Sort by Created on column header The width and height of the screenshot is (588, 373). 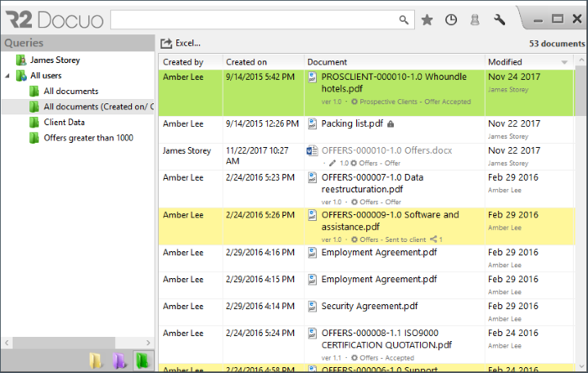click(263, 62)
